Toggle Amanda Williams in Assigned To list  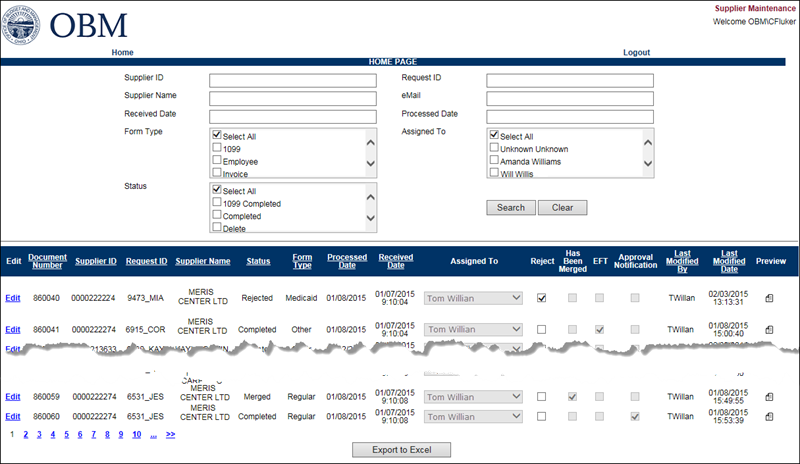tap(494, 161)
